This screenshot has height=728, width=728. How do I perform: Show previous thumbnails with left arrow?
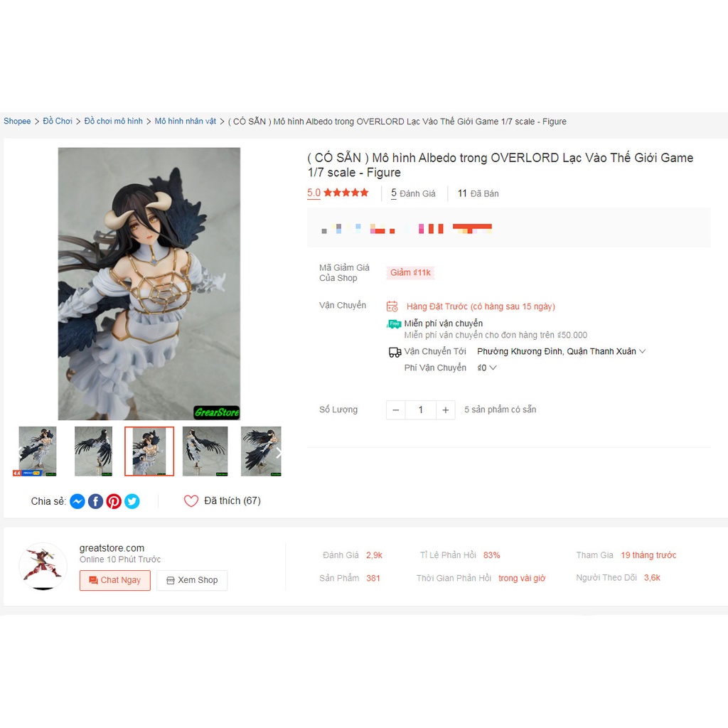20,453
